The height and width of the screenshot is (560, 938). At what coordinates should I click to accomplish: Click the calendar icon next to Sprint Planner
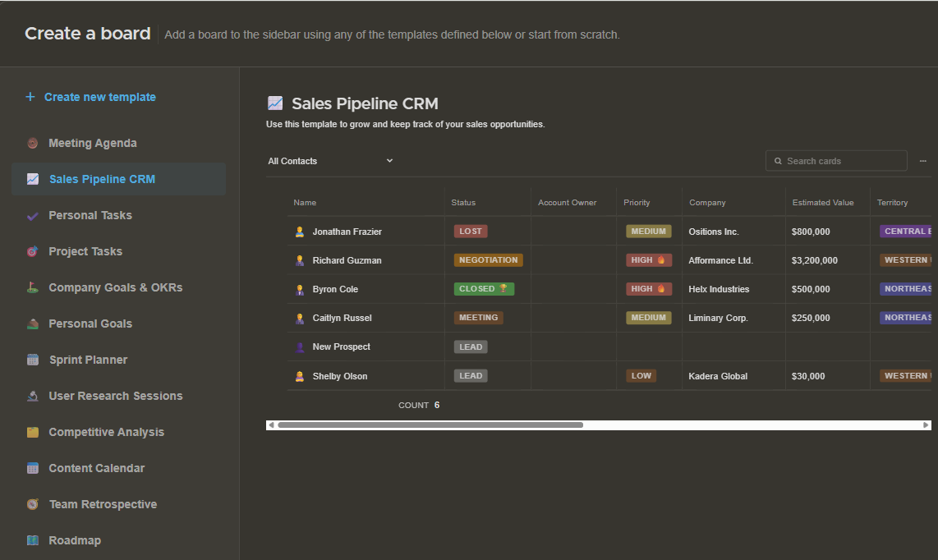(x=32, y=360)
